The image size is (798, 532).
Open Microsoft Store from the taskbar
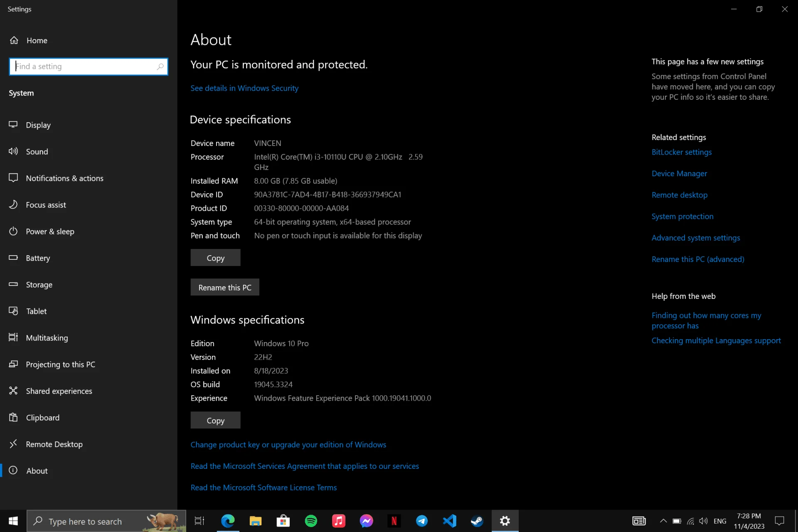[283, 521]
